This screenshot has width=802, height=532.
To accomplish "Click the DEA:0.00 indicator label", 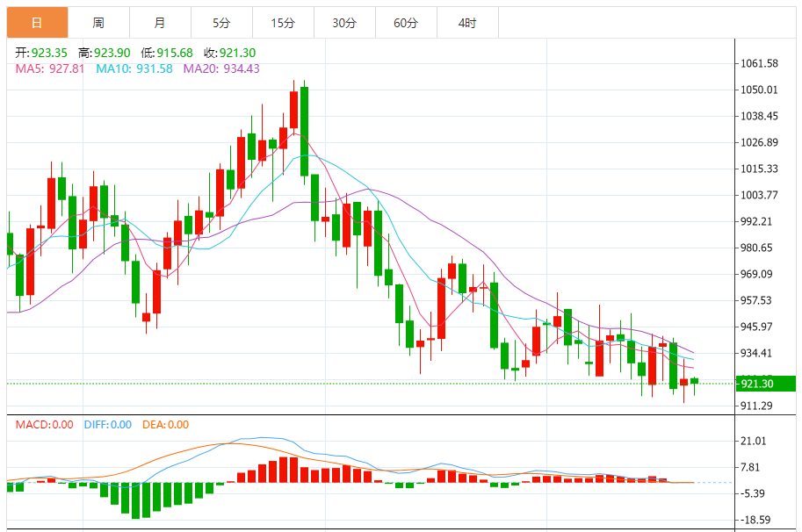I will [x=166, y=425].
